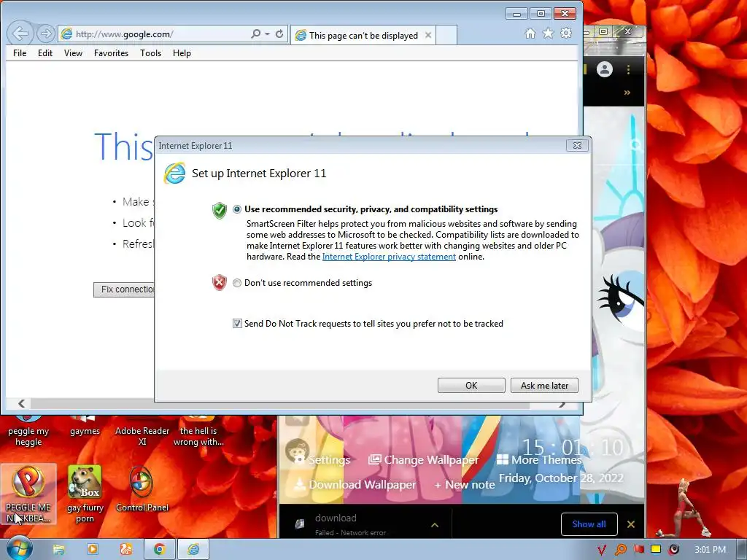This screenshot has height=560, width=747.
Task: Click the Ask me later button
Action: point(544,385)
